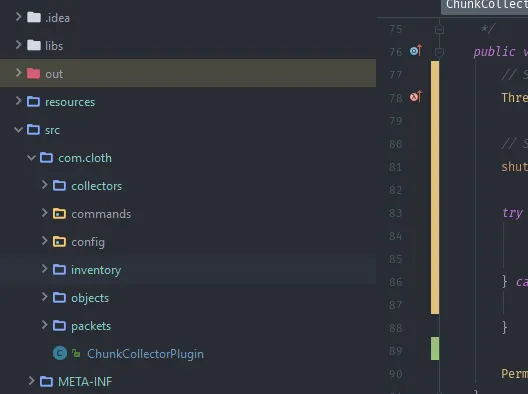This screenshot has height=394, width=528.
Task: Expand the libs folder arrow
Action: (19, 45)
